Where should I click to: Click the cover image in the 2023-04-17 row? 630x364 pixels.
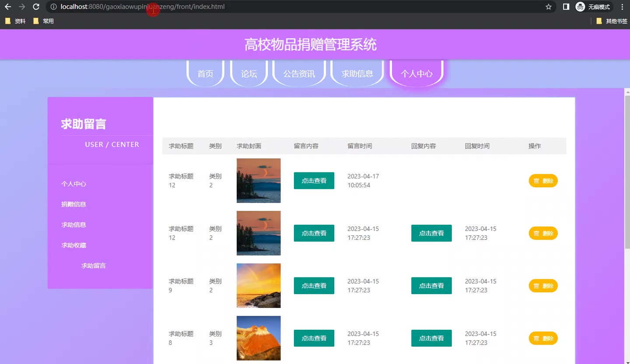[x=259, y=181]
